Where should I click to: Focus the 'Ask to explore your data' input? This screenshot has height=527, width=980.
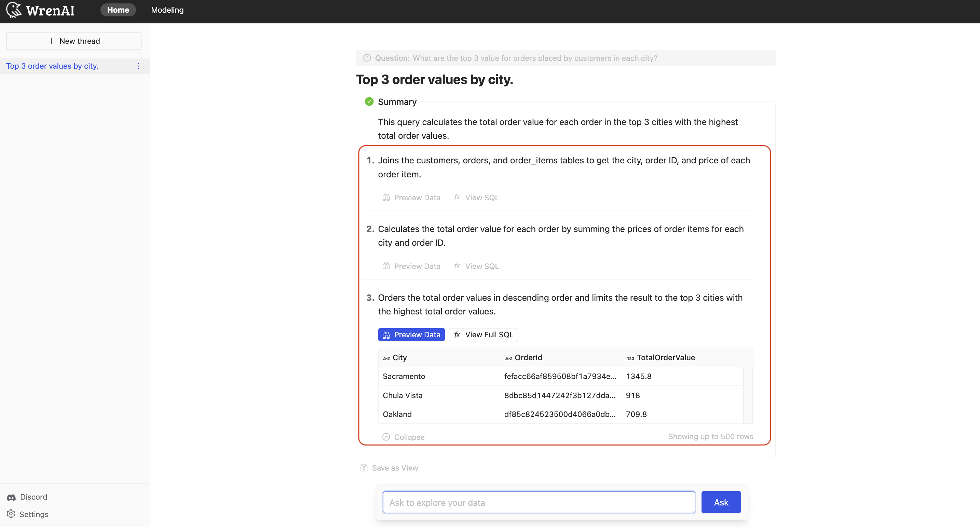coord(539,502)
